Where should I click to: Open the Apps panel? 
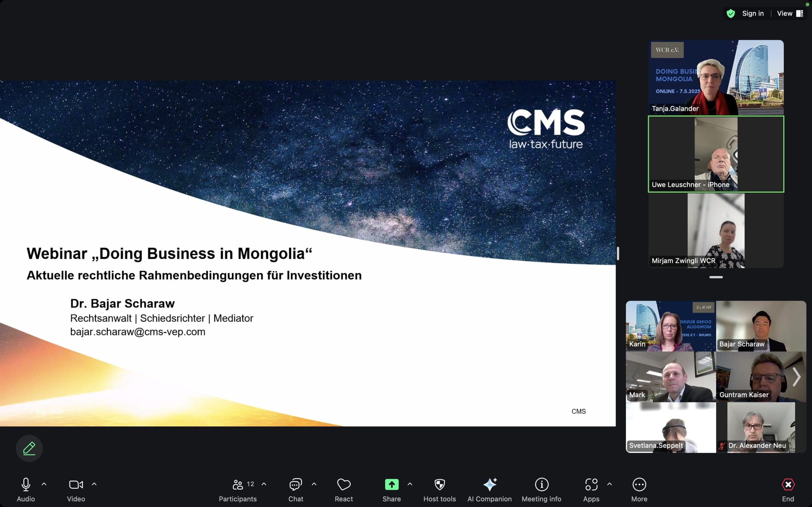591,485
